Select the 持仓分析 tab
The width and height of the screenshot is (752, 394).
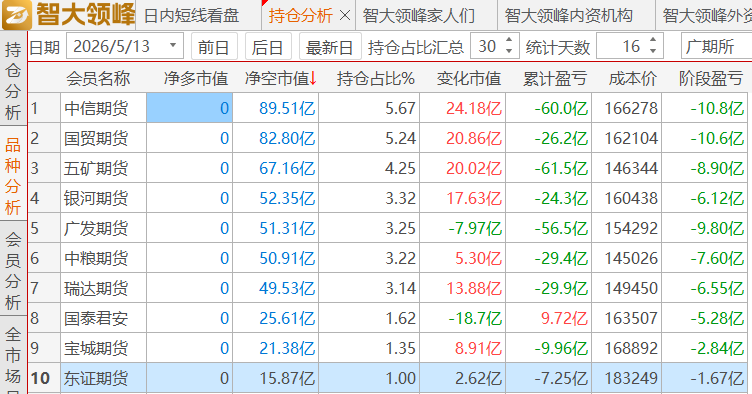[x=300, y=16]
